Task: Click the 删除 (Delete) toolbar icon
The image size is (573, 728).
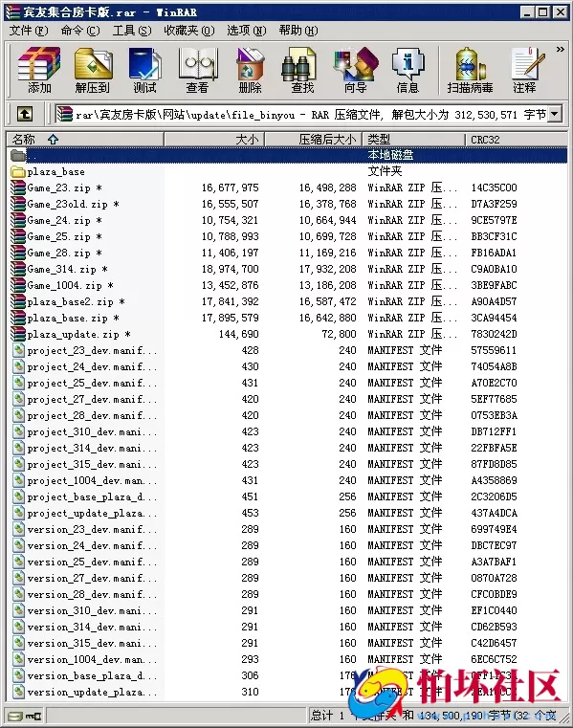Action: click(250, 70)
